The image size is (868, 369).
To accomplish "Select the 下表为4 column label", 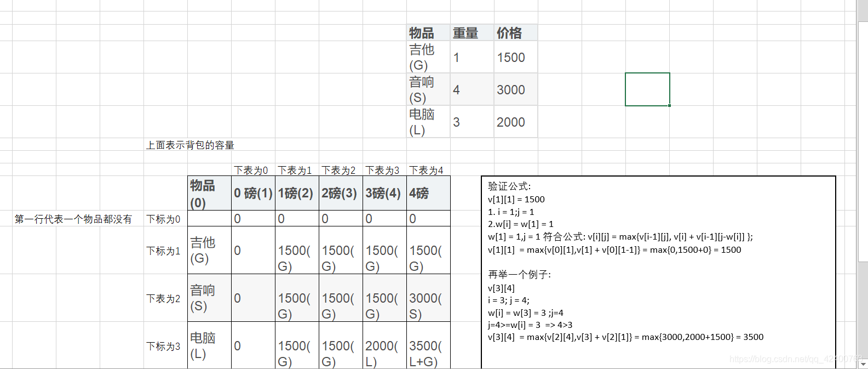I will click(426, 171).
